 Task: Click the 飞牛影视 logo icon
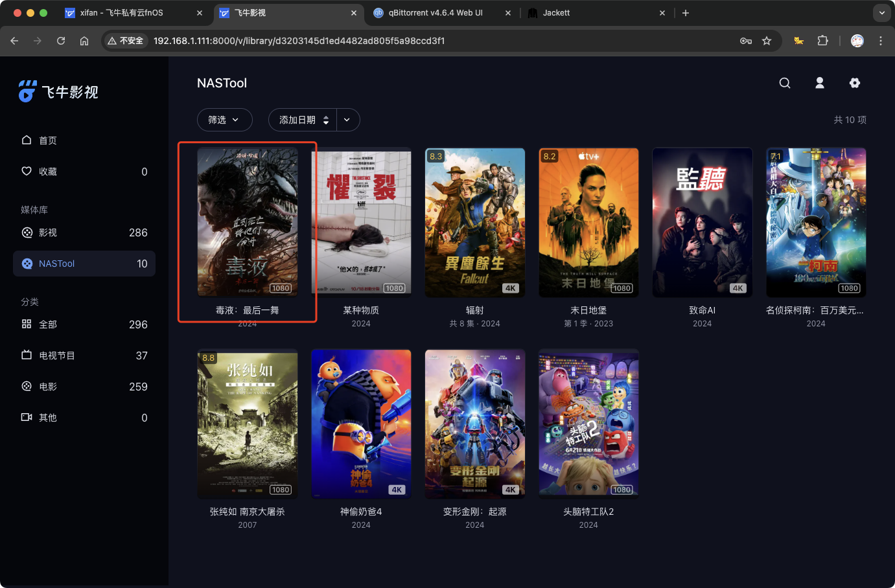point(27,91)
